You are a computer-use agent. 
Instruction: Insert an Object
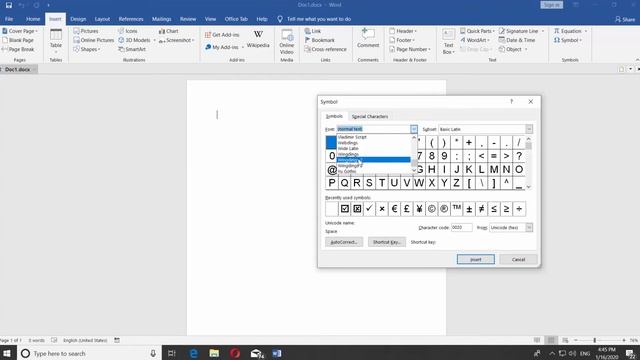pyautogui.click(x=510, y=49)
